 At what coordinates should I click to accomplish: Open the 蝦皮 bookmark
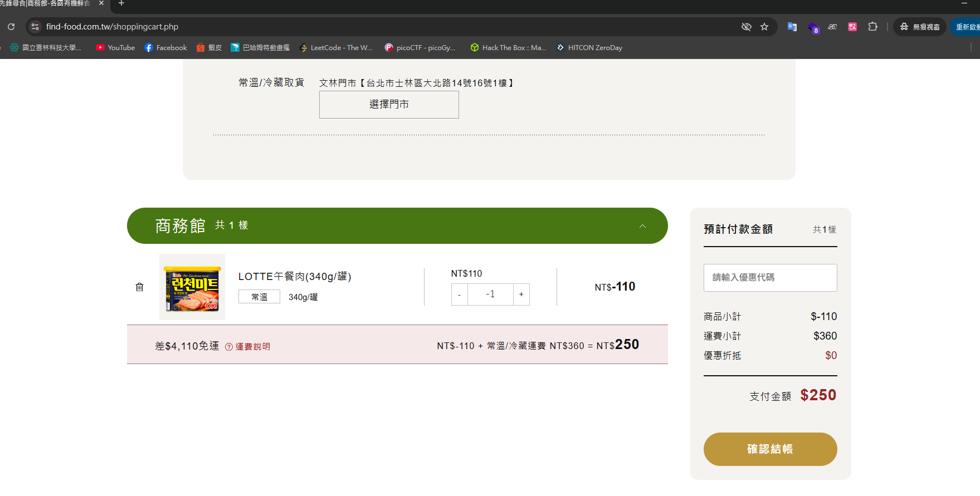point(209,48)
